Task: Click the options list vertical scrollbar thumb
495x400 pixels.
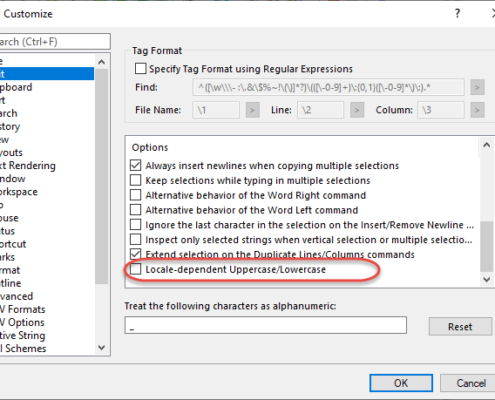Action: pos(486,247)
